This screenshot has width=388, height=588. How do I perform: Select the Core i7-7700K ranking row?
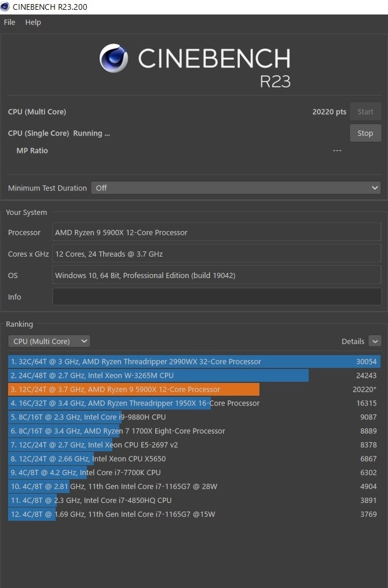tap(194, 473)
